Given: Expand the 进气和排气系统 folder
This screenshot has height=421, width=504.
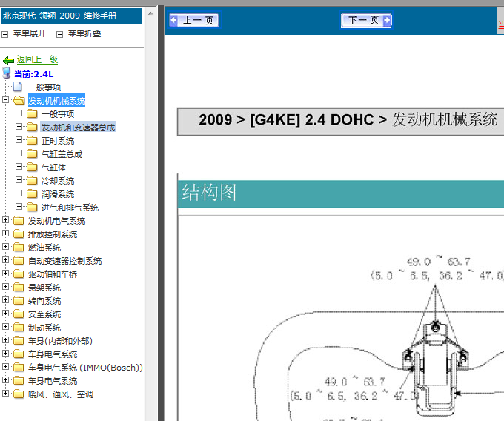Looking at the screenshot, I should point(19,206).
